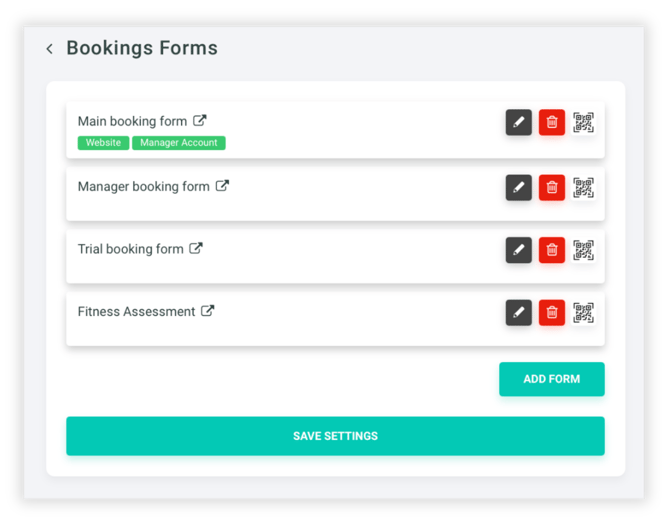670x522 pixels.
Task: Click the Add Form button
Action: click(551, 379)
